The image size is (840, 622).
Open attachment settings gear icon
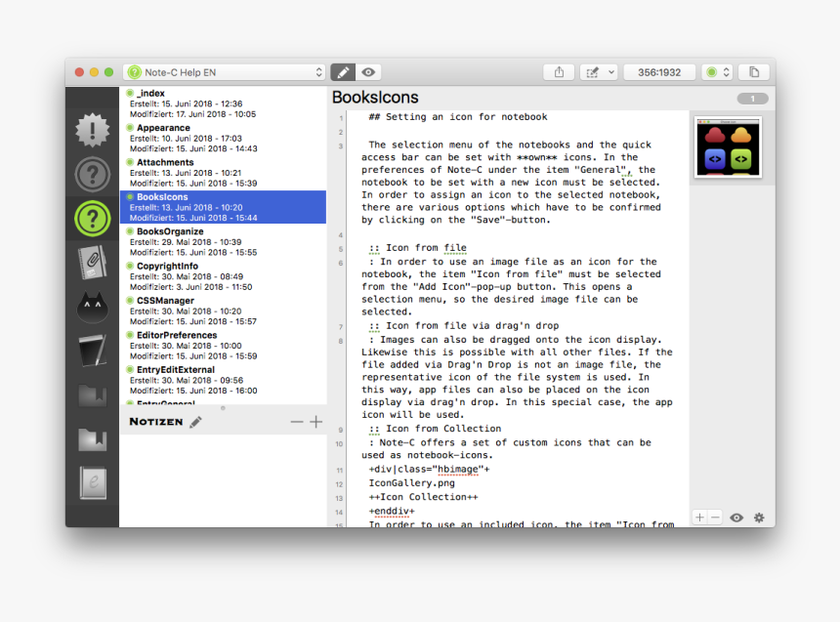click(759, 518)
